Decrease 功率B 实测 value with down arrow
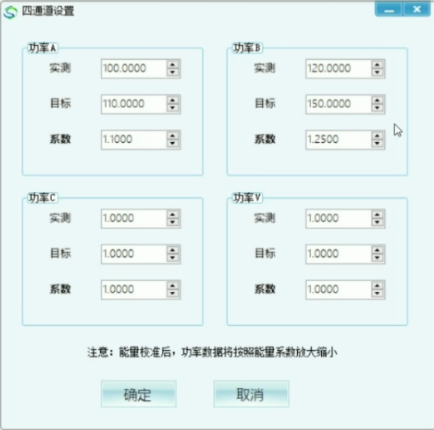The image size is (434, 430). click(377, 73)
